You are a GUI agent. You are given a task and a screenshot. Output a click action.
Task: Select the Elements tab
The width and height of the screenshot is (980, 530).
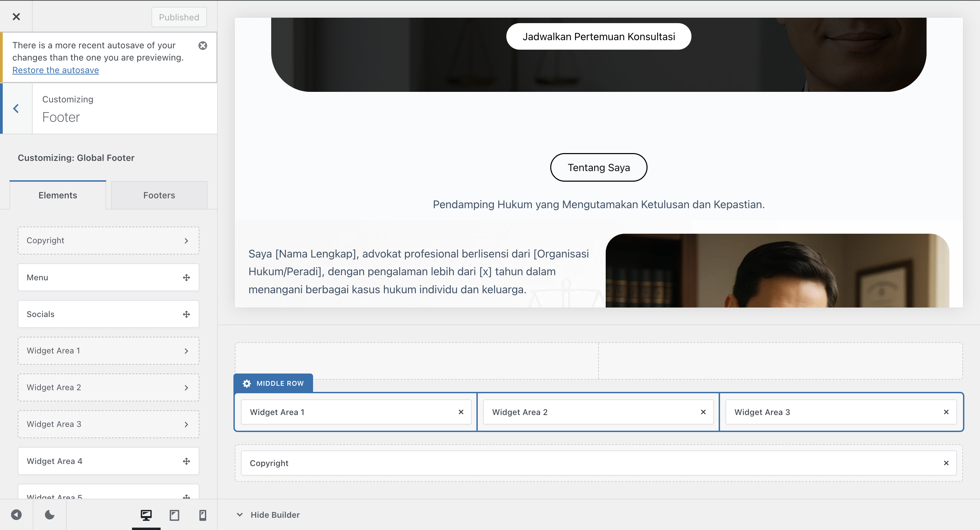point(58,195)
